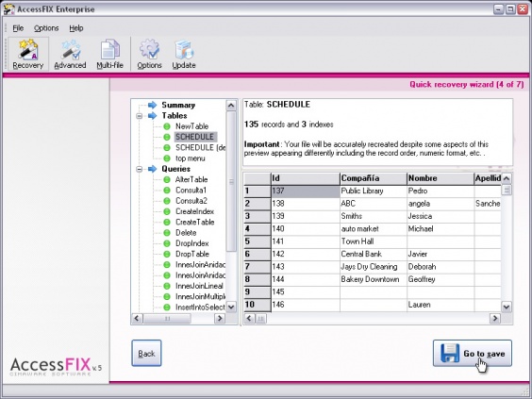Click the blue arrow icon next to Summary

pos(153,106)
